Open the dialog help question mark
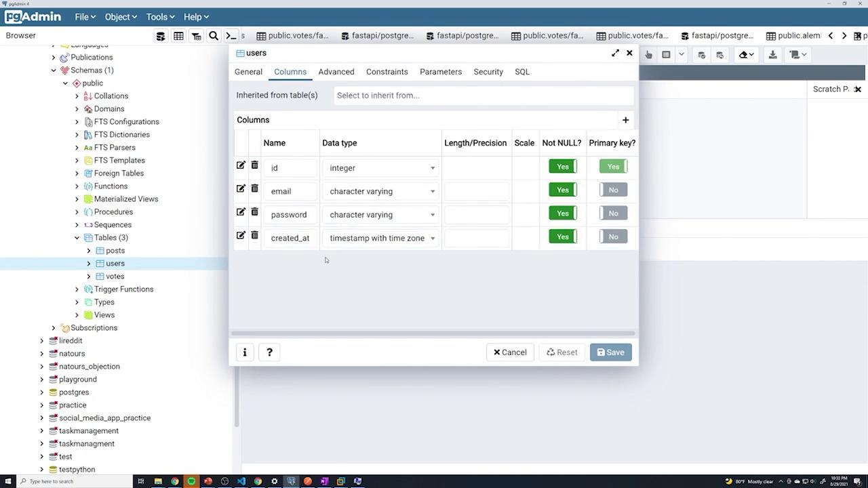Image resolution: width=868 pixels, height=488 pixels. click(269, 352)
